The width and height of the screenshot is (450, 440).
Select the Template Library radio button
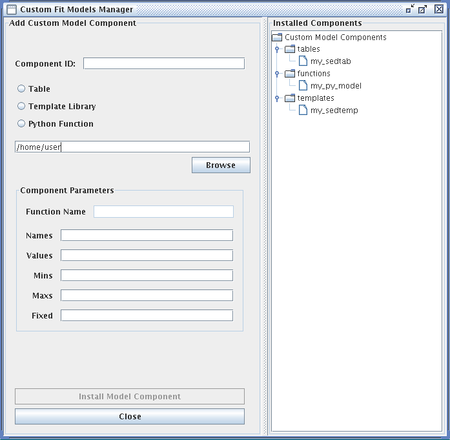click(x=21, y=106)
